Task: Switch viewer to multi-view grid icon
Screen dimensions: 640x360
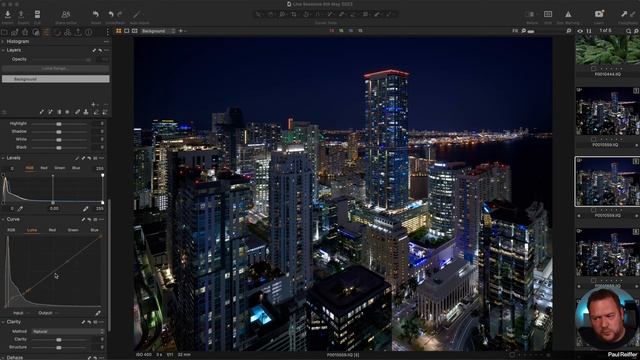Action: point(119,31)
